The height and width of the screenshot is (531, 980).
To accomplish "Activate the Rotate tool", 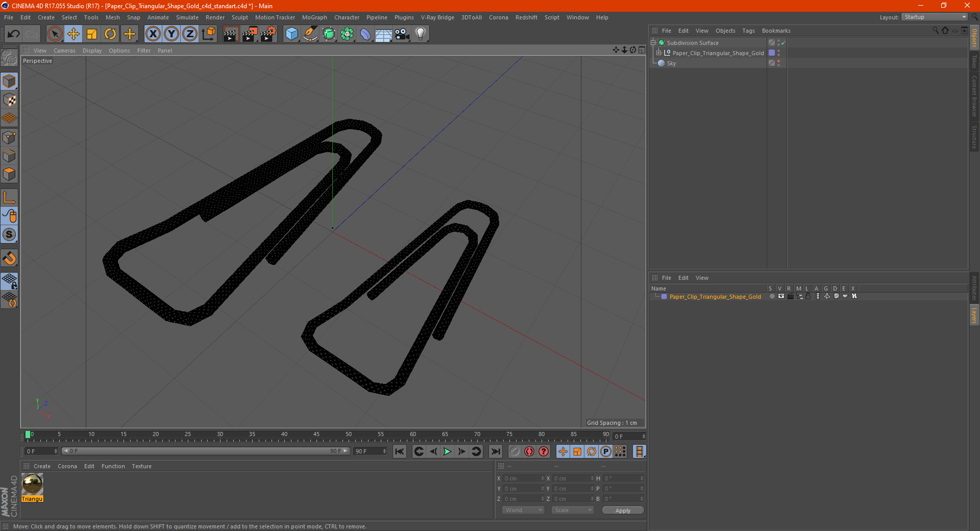I will click(110, 34).
